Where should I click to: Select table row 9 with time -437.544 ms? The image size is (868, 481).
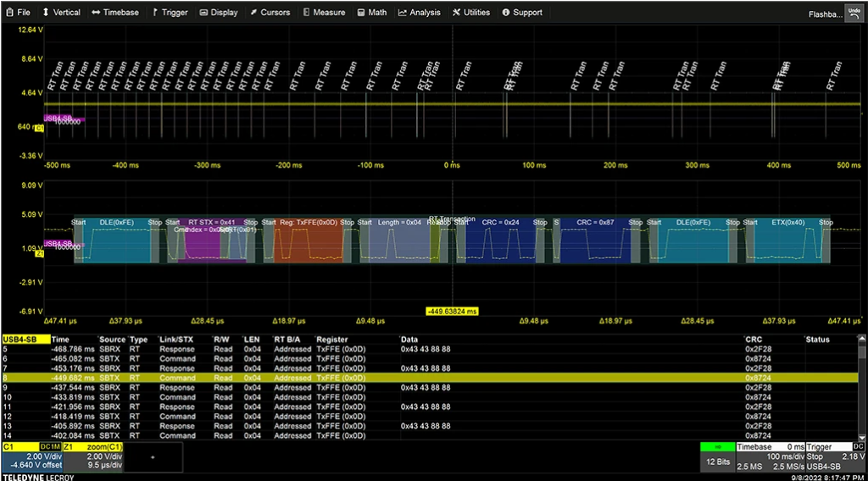pos(430,388)
